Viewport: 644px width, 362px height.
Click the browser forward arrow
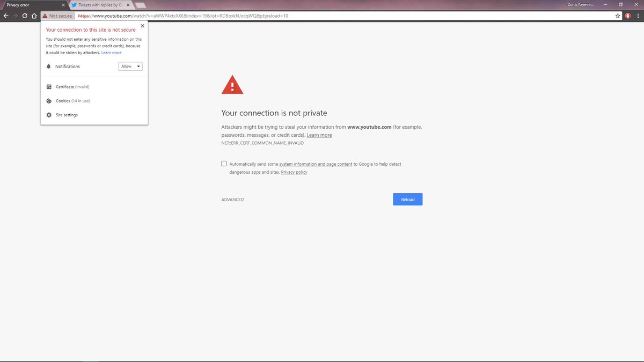click(x=16, y=16)
